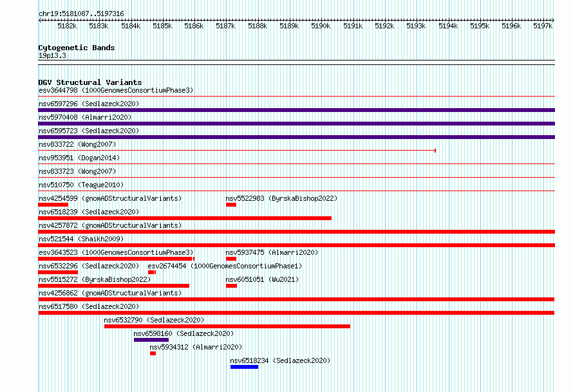Select the nsv6532790 red variant bar
The image size is (573, 392).
coord(227,326)
